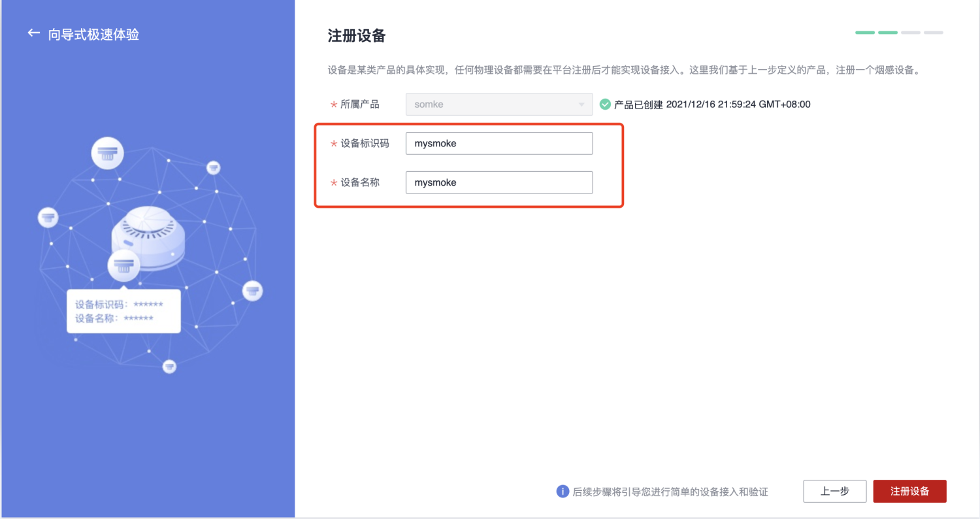This screenshot has height=519, width=980.
Task: Open the 所属产品 dropdown showing somke
Action: click(499, 104)
